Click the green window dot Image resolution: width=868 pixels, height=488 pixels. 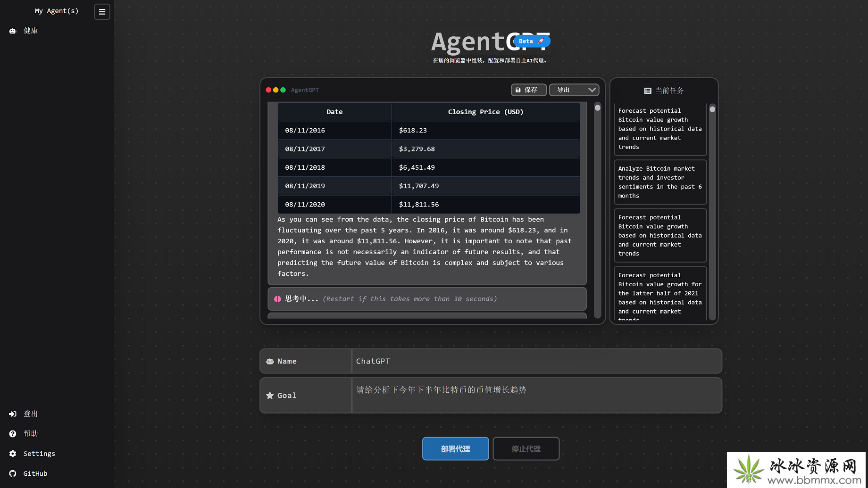[x=283, y=90]
